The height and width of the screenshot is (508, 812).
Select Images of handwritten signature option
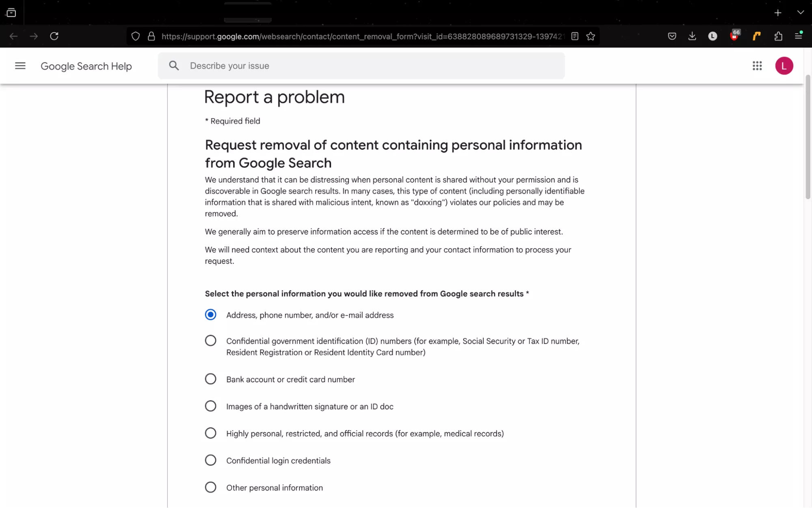click(210, 406)
